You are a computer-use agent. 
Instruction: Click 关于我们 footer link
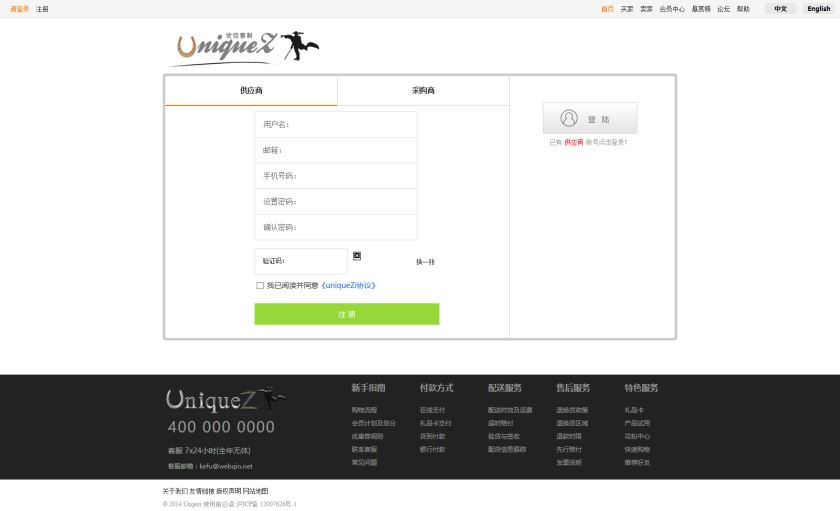tap(175, 491)
